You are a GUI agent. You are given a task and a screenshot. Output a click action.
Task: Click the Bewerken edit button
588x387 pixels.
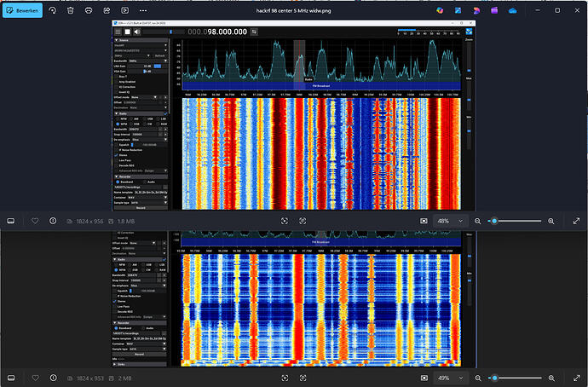pos(22,10)
